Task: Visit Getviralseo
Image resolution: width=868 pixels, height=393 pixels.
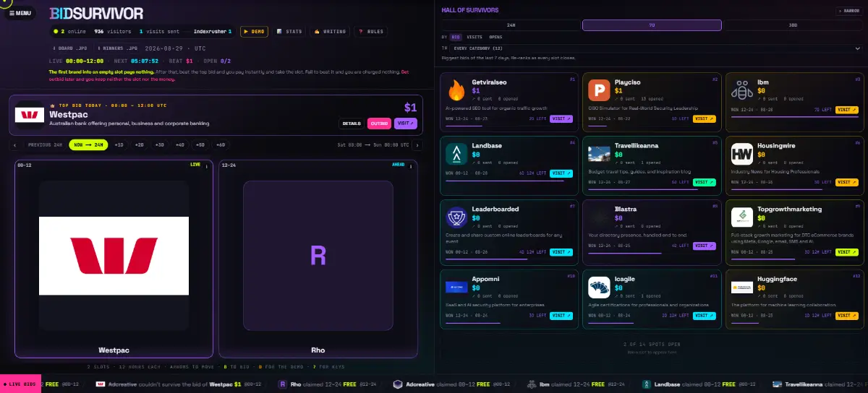Action: 561,118
